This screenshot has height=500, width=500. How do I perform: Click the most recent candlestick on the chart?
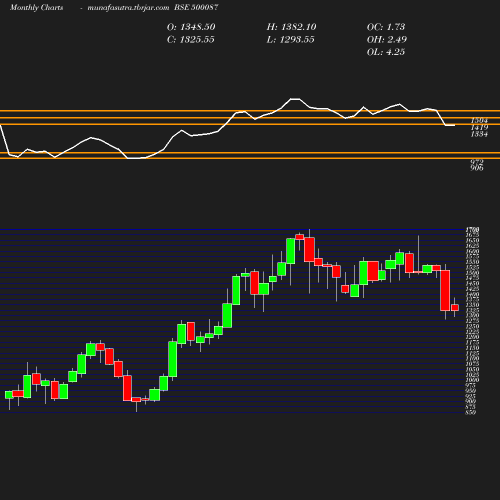click(455, 307)
